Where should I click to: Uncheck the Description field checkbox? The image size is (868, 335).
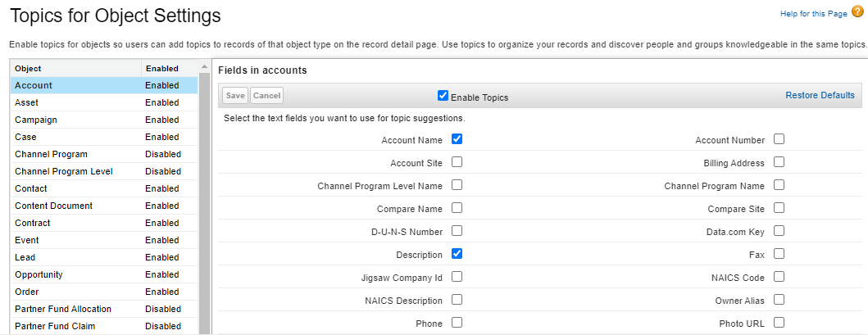pyautogui.click(x=457, y=254)
